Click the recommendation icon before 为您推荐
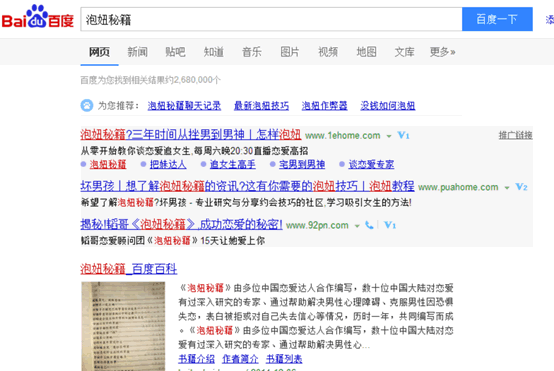The height and width of the screenshot is (371, 554). click(x=87, y=105)
